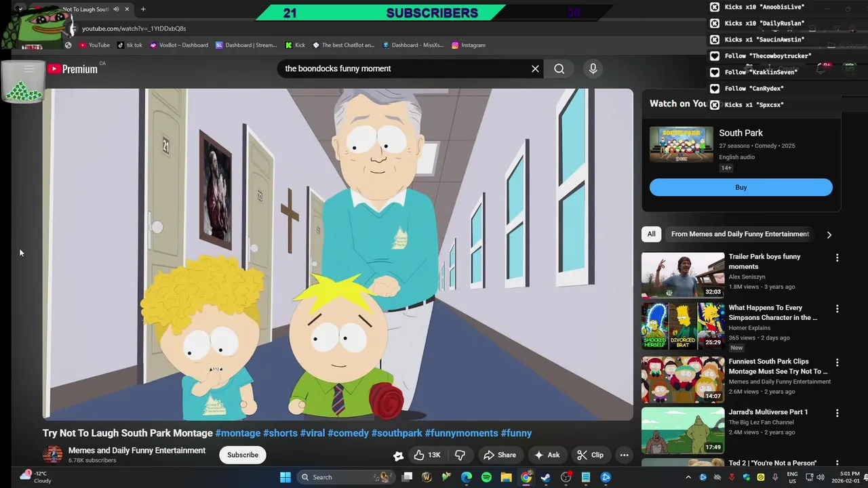Open the Instagram bookmark
This screenshot has height=488, width=868.
coord(469,45)
